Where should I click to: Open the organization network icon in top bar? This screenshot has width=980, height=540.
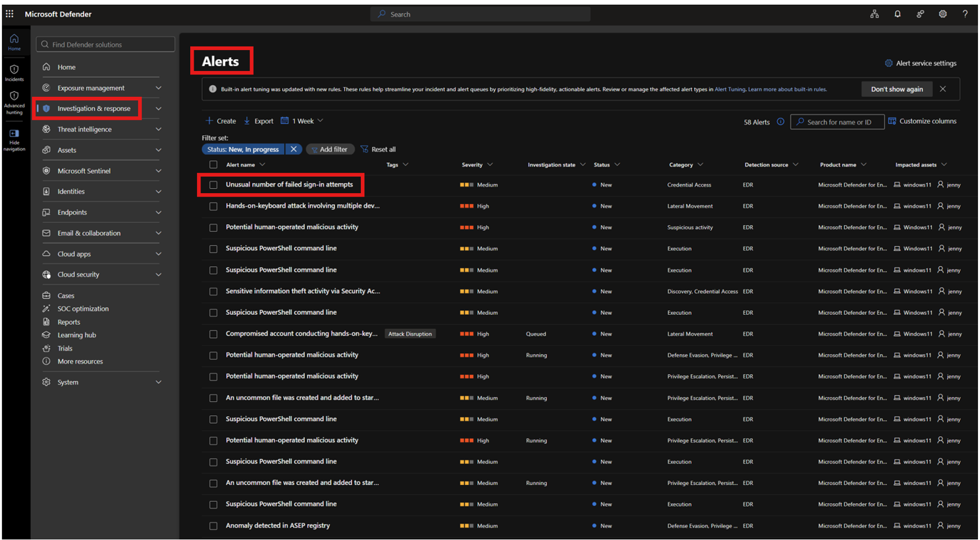point(875,14)
